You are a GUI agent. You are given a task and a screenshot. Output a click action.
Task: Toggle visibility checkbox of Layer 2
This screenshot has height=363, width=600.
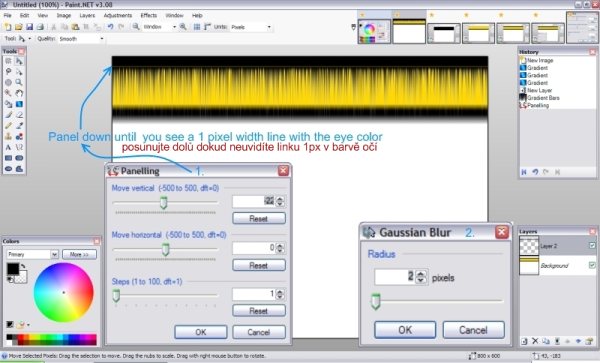click(592, 246)
